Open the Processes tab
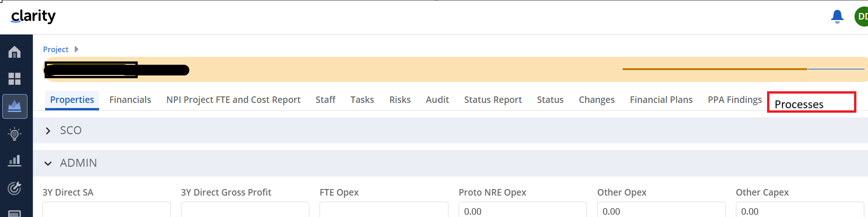 (x=799, y=104)
